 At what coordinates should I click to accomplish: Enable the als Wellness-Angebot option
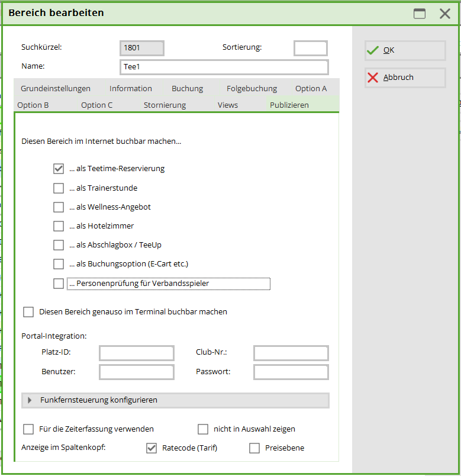point(59,207)
